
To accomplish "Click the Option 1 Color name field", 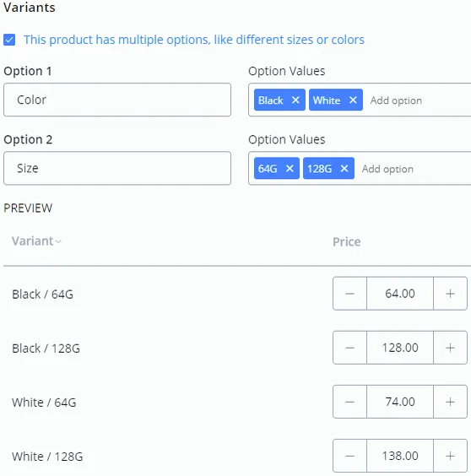I will click(x=117, y=100).
